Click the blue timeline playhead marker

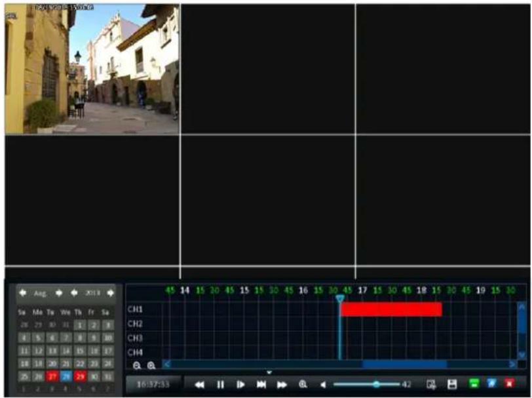point(339,298)
